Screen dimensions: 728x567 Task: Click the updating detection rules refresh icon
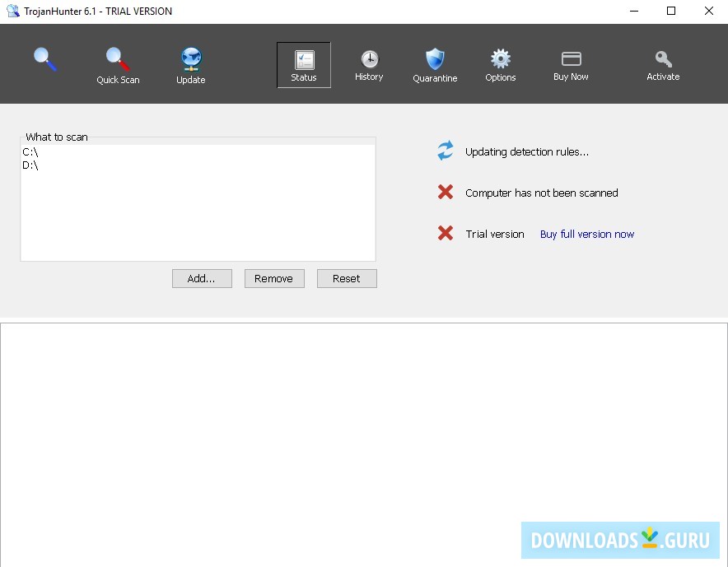[x=446, y=151]
